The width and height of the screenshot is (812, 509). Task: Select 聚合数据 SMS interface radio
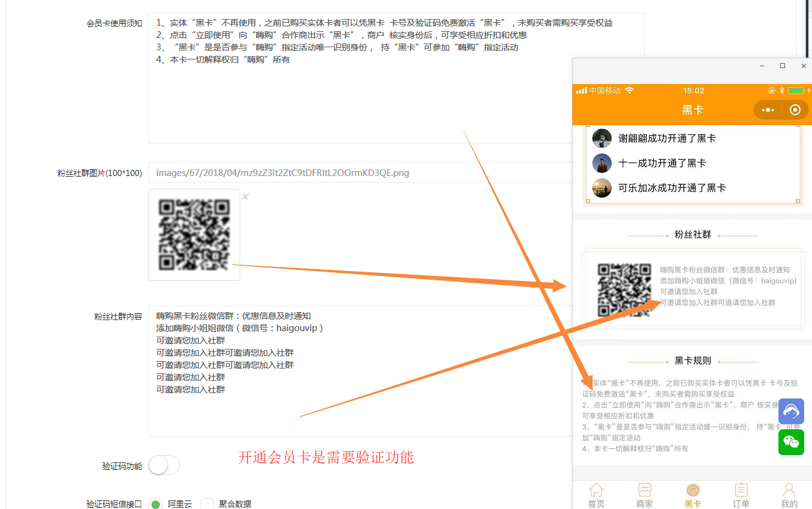coord(207,504)
